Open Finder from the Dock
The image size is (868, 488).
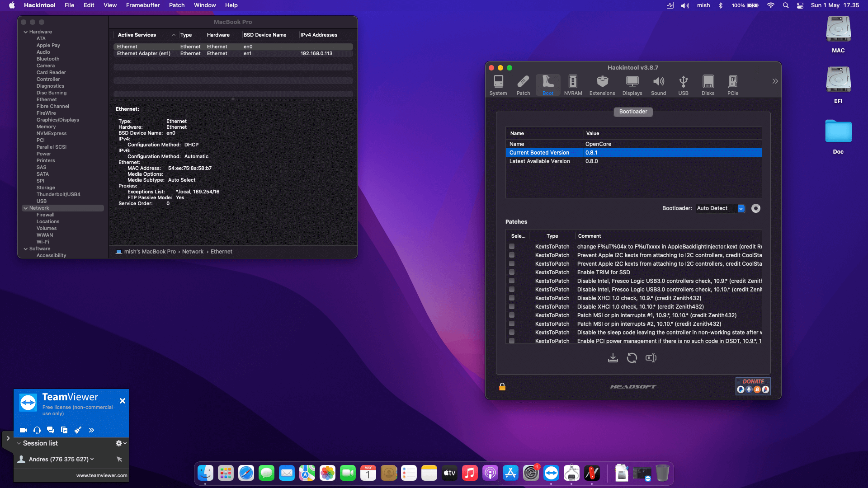click(205, 473)
